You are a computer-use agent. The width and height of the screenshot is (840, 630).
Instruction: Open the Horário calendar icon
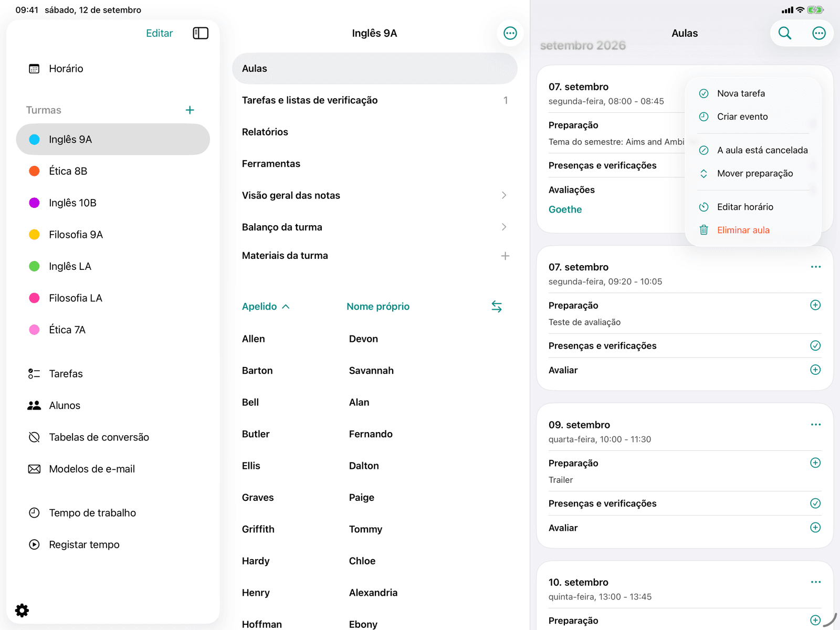(34, 69)
